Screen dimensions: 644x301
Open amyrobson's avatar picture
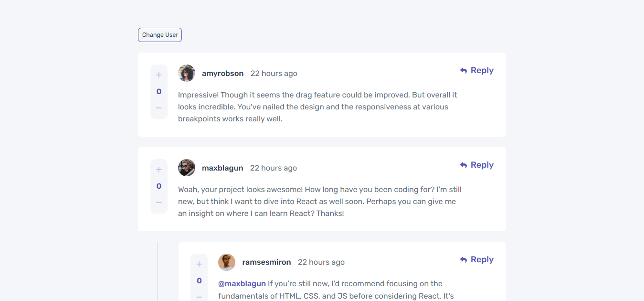[x=187, y=73]
